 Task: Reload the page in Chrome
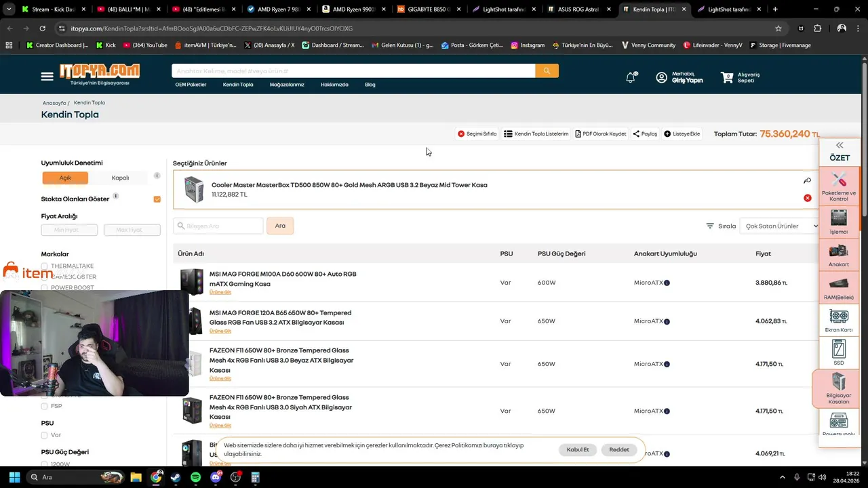42,28
